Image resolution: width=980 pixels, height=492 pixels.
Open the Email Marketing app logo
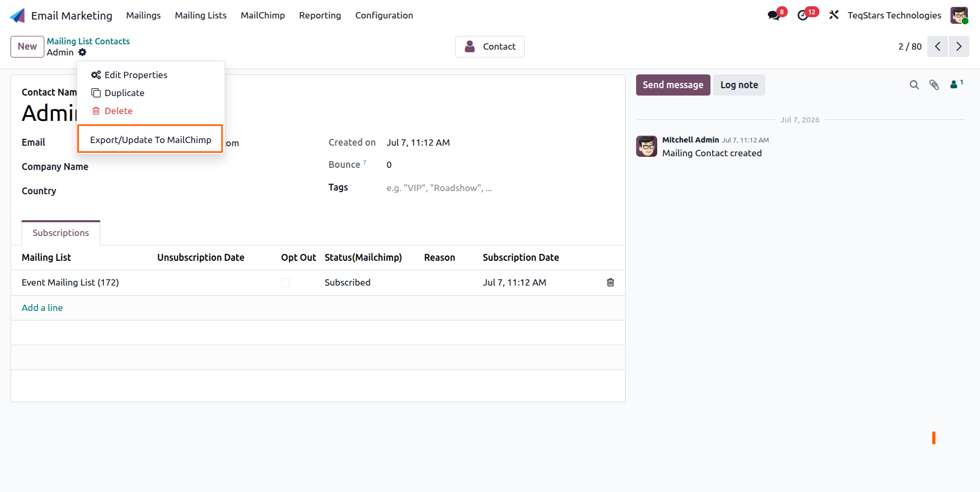[x=17, y=15]
